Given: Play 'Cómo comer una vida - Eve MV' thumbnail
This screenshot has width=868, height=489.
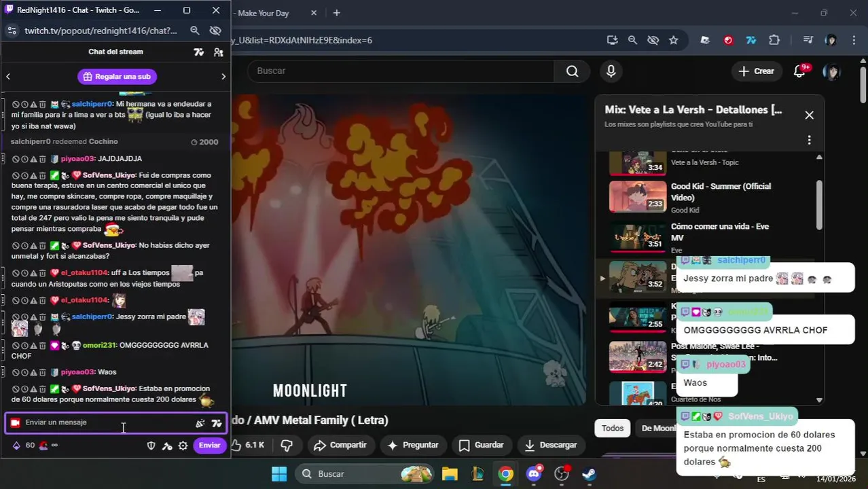Looking at the screenshot, I should coord(637,236).
